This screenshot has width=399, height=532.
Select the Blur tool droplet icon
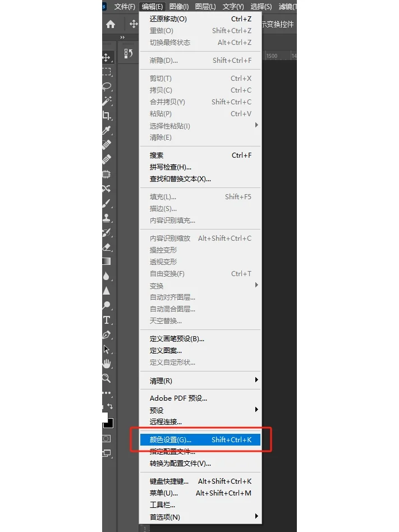[x=107, y=276]
